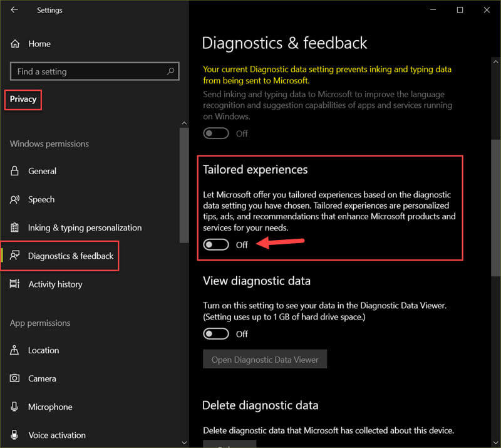Screen dimensions: 501x448
Task: Click the General lock icon
Action: tap(14, 171)
